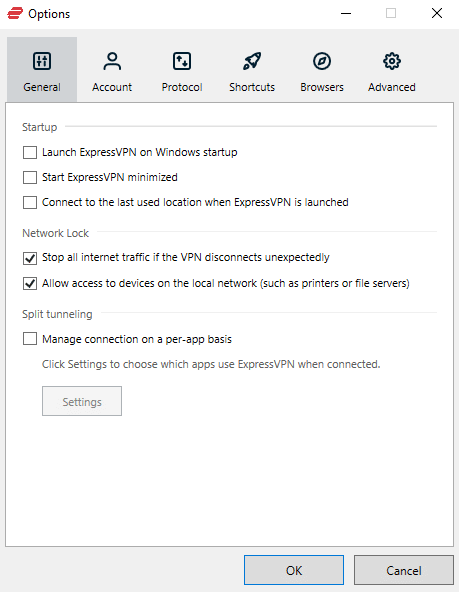Click the Network Lock section heading
Viewport: 459px width, 592px height.
pos(55,233)
